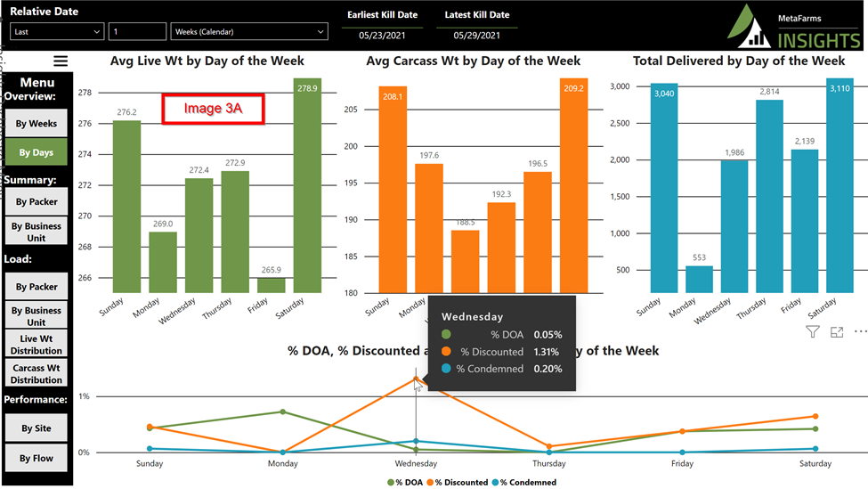868x489 pixels.
Task: Open Performance By Site page
Action: (x=36, y=428)
